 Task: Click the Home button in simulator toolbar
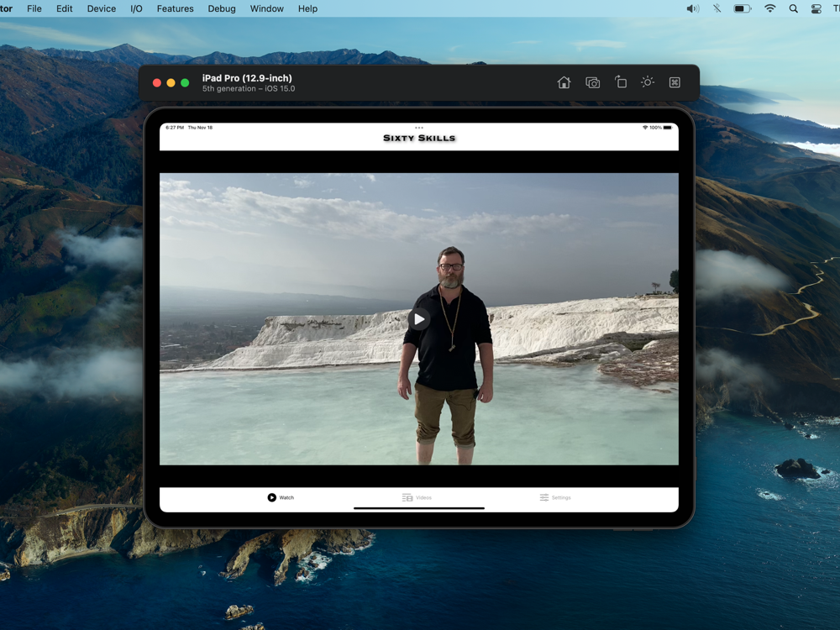pyautogui.click(x=564, y=82)
